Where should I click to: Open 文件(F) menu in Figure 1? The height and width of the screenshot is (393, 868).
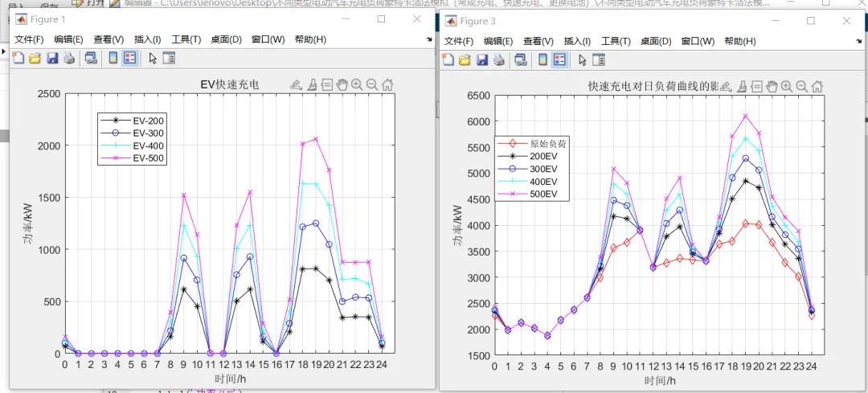coord(29,40)
